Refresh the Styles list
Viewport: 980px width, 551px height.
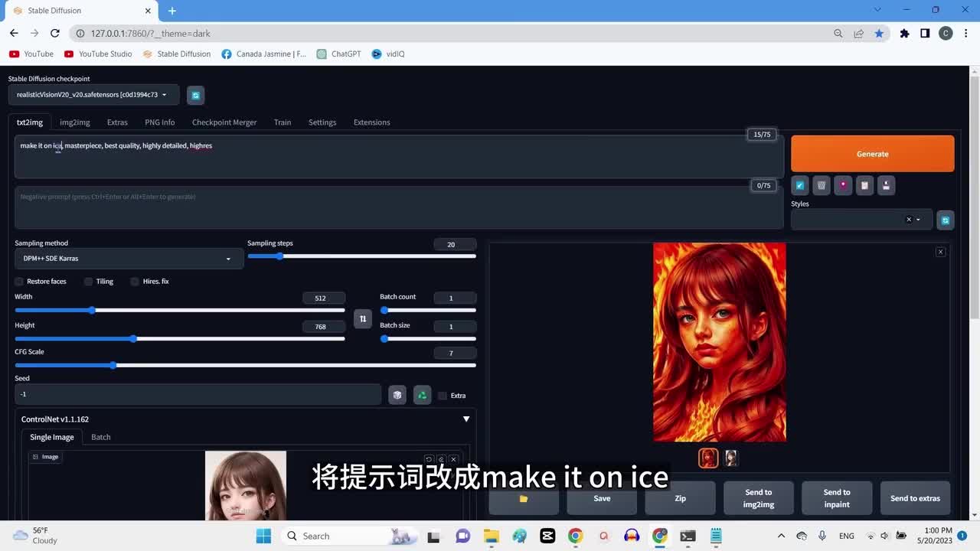click(x=946, y=220)
